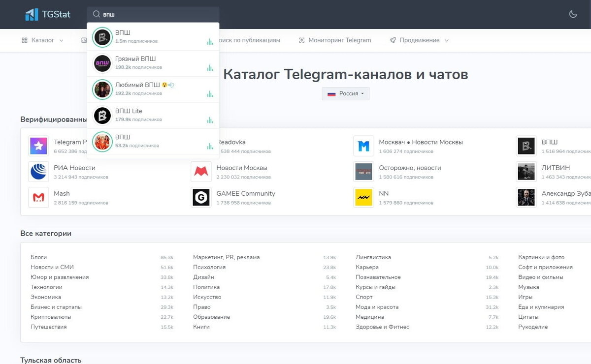Open Спорт category
This screenshot has height=364, width=591.
[x=364, y=297]
